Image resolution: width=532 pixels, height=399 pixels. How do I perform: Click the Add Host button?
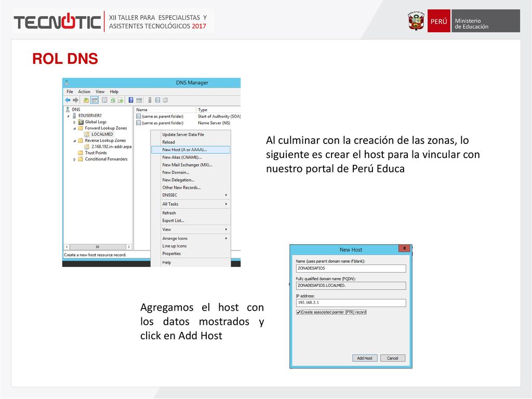point(365,358)
